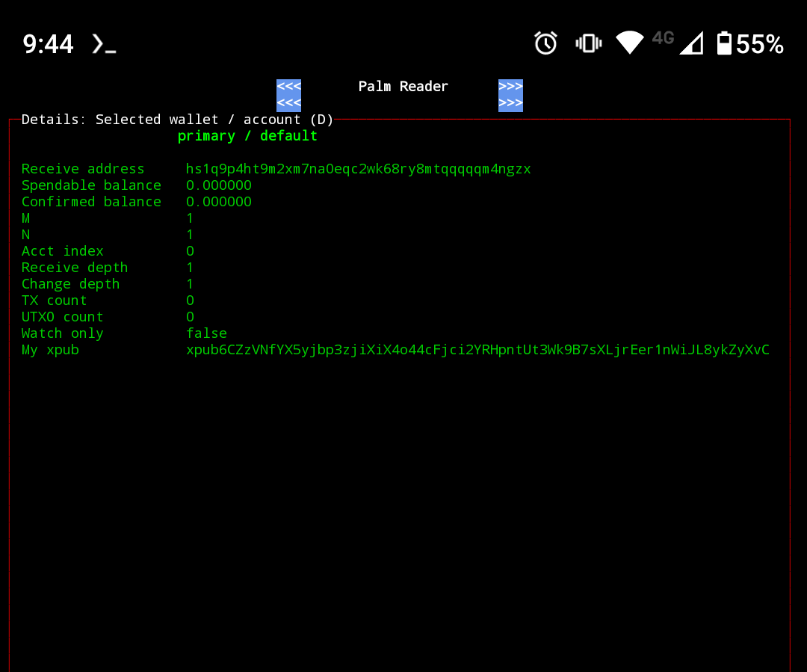Select the Palm Reader title
807x672 pixels.
tap(403, 86)
